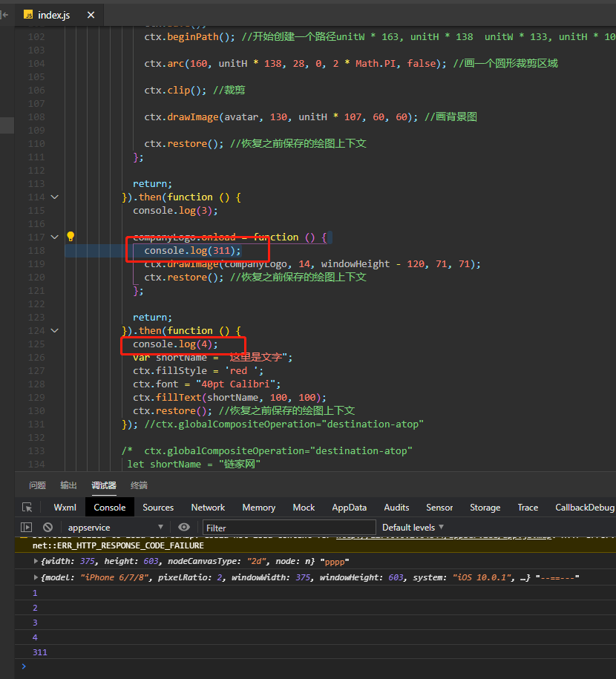
Task: Place cursor on ctx.clip() line
Action: pos(194,90)
